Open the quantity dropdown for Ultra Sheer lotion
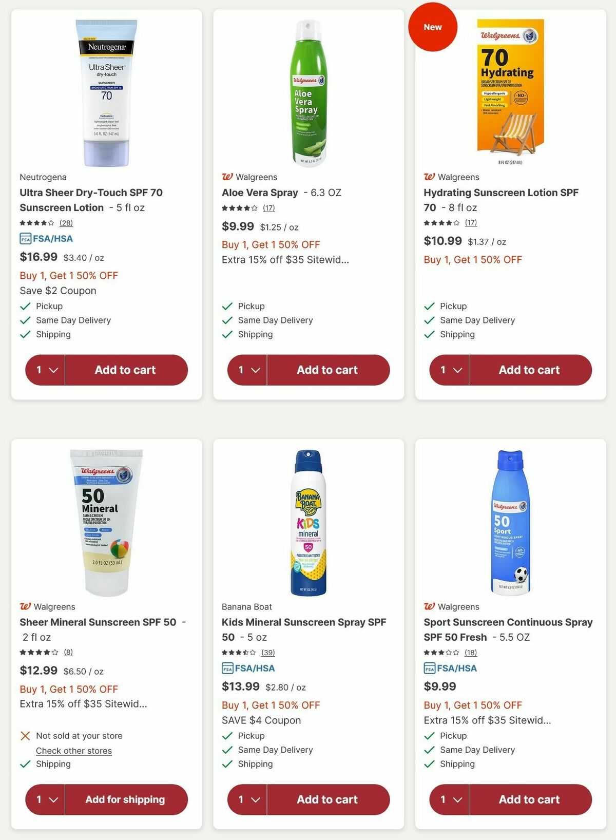The image size is (616, 840). tap(45, 370)
